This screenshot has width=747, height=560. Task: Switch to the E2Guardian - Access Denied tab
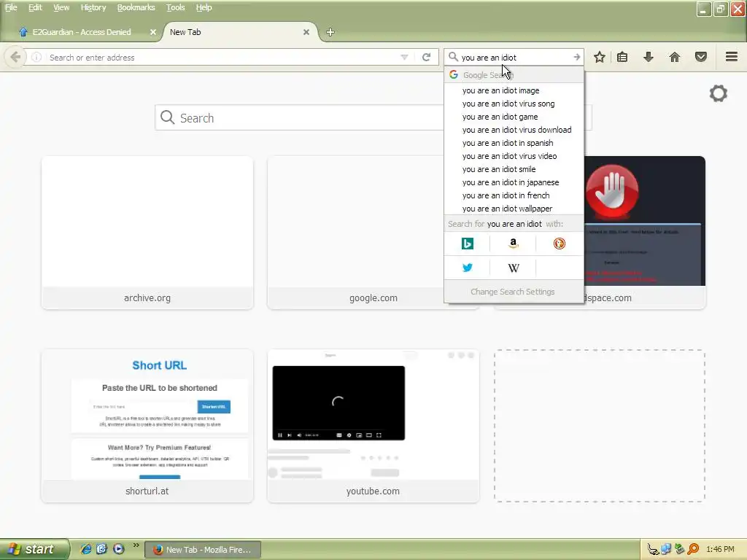point(82,32)
